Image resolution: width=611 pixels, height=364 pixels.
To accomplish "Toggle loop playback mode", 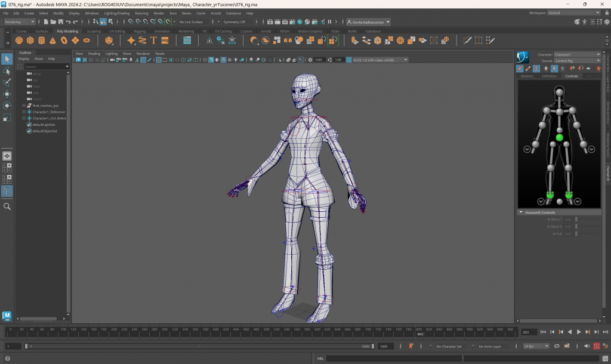I will [x=557, y=346].
